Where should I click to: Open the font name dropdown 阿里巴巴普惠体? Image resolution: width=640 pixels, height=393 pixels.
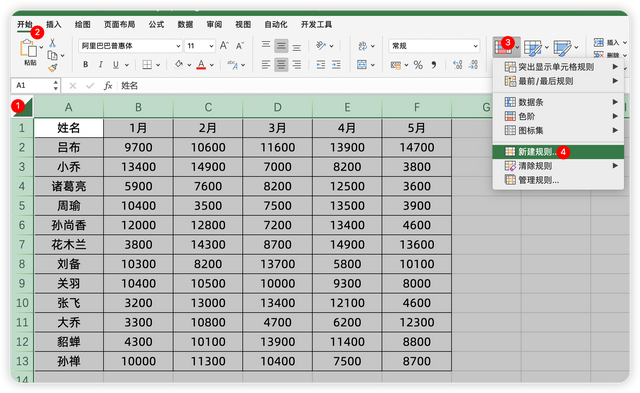[130, 46]
